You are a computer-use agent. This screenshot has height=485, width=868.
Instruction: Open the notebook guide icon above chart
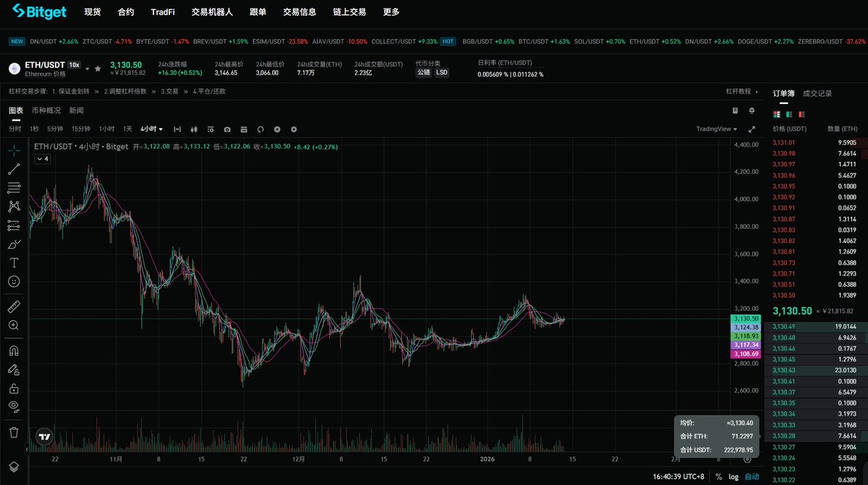pos(736,111)
